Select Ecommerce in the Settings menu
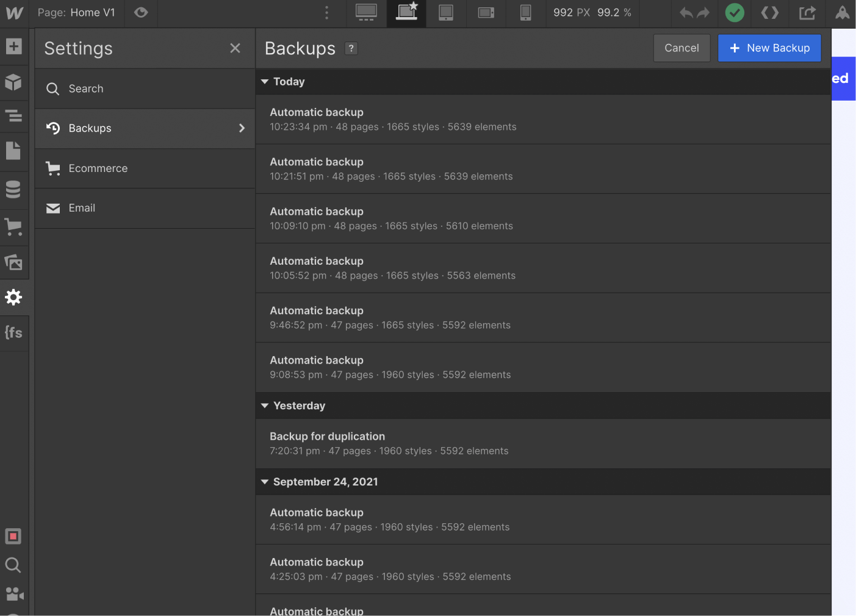 (x=98, y=168)
